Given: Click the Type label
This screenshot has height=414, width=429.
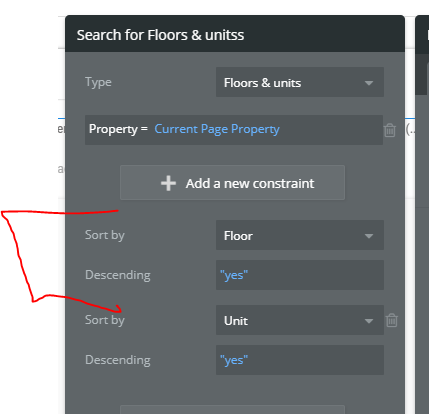Looking at the screenshot, I should 98,82.
